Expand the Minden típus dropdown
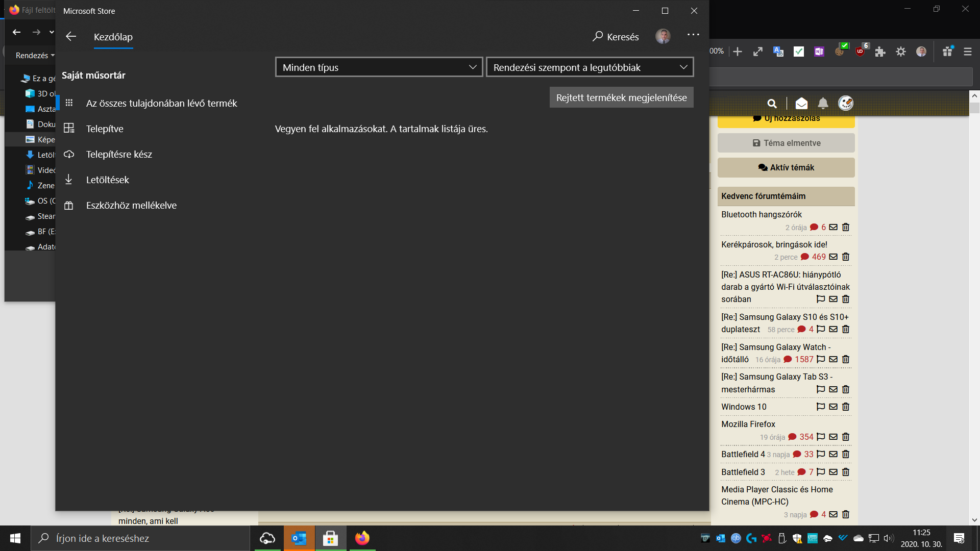The height and width of the screenshot is (551, 980). pos(379,67)
